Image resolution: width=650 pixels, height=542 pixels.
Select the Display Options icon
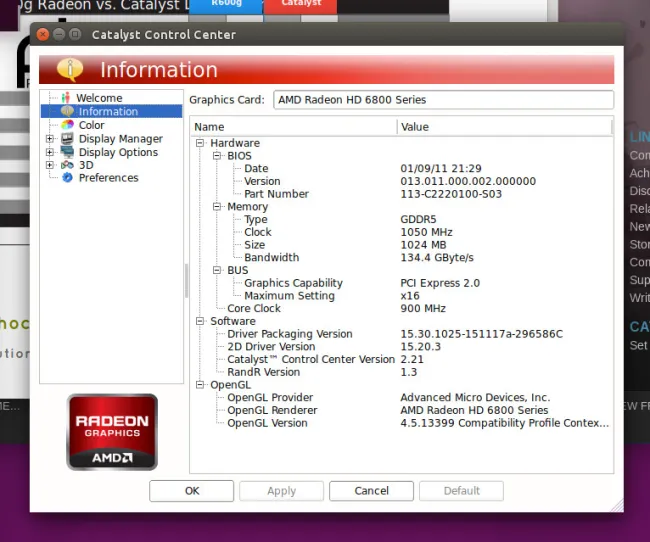coord(67,152)
